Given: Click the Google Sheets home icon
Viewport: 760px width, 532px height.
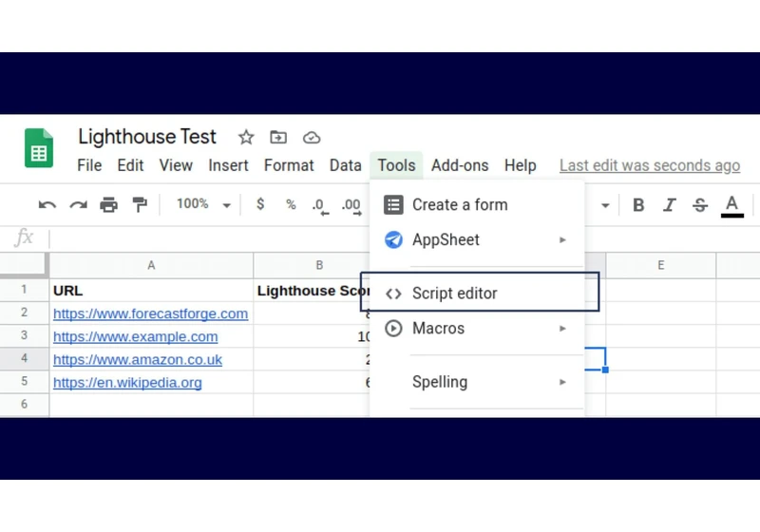Looking at the screenshot, I should tap(39, 148).
